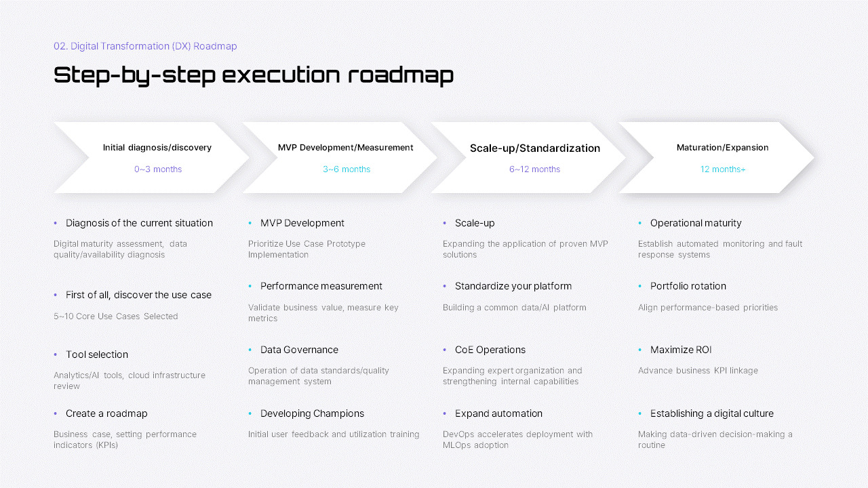Click the 'Standardize your platform' heading
Viewport: 868px width, 488px height.
[513, 286]
